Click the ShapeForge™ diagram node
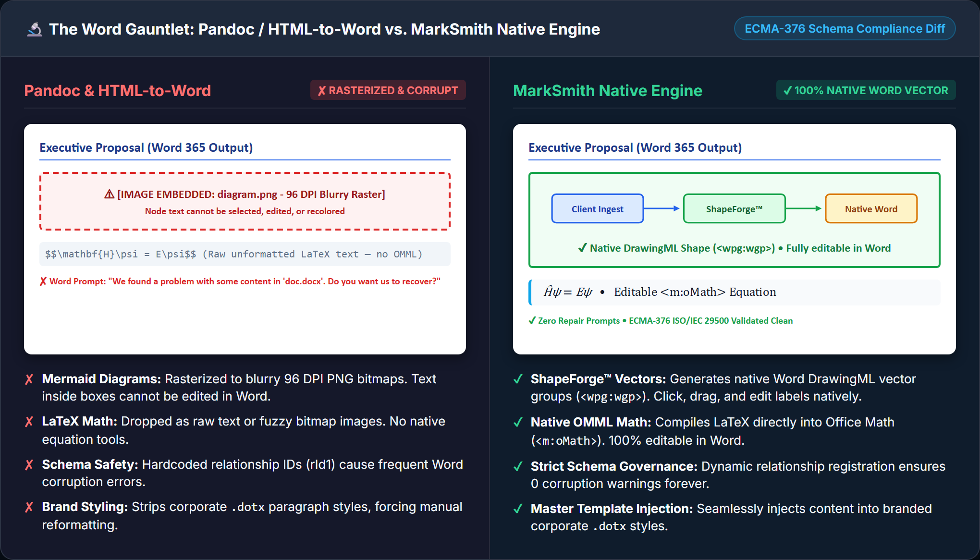Screen dimensions: 980x560 (x=734, y=209)
